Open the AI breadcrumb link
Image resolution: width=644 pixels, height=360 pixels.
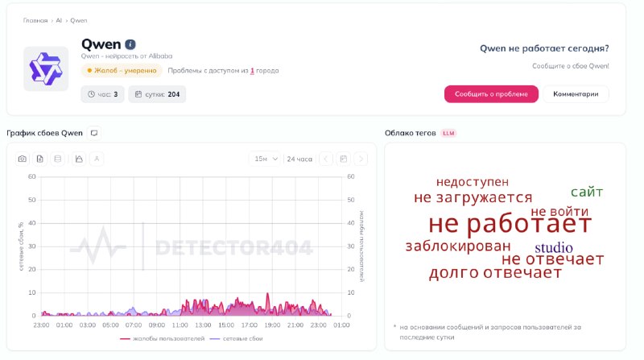point(59,21)
